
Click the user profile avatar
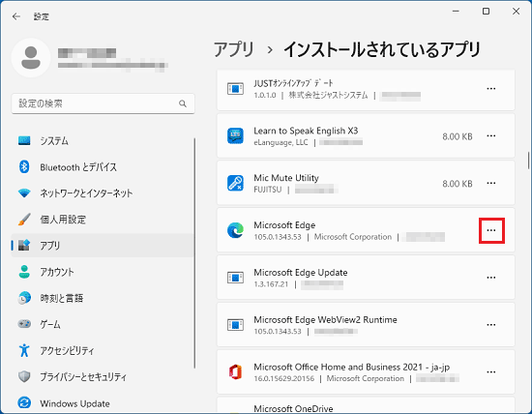click(31, 58)
